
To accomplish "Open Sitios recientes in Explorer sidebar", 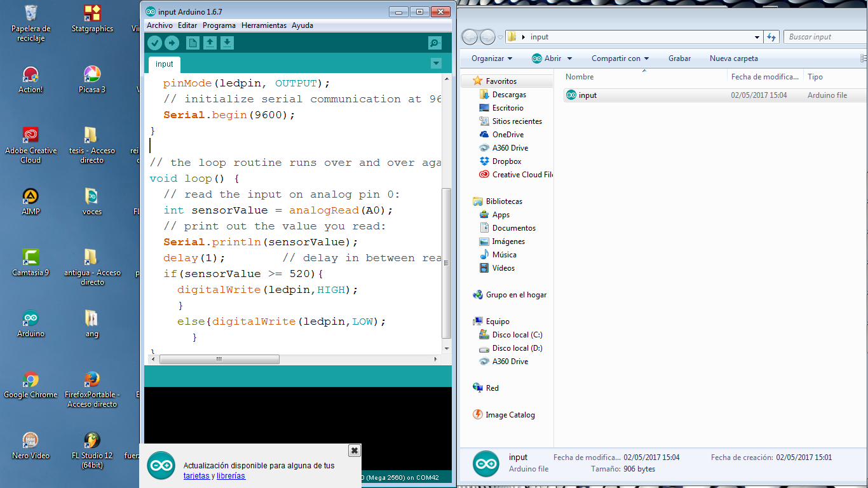I will (x=517, y=121).
